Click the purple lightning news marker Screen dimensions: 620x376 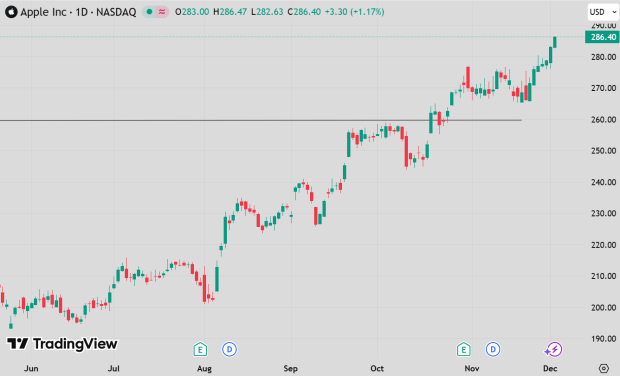554,349
